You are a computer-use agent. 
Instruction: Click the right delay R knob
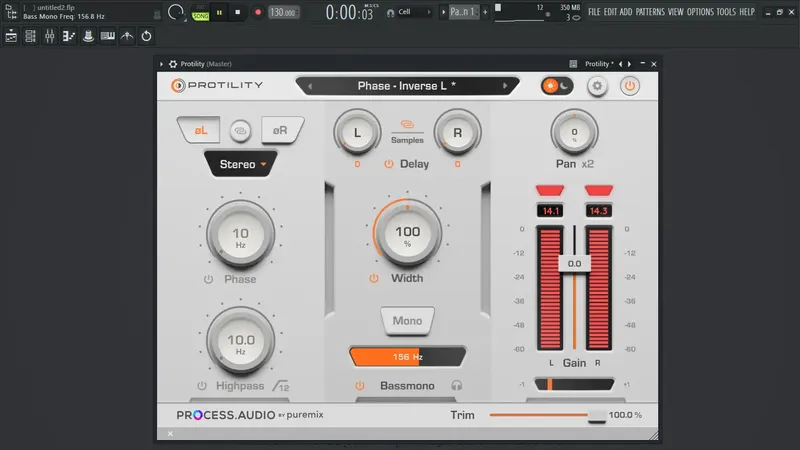pos(458,133)
